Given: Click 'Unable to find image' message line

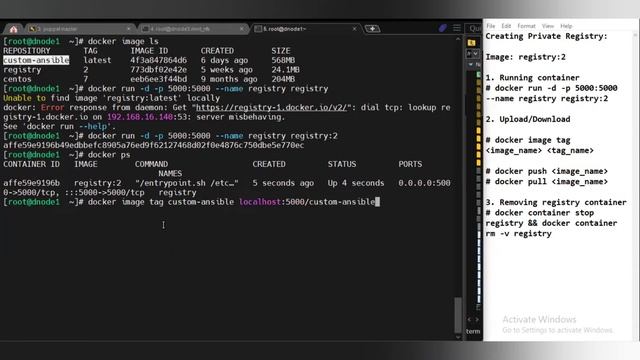Looking at the screenshot, I should click(111, 98).
